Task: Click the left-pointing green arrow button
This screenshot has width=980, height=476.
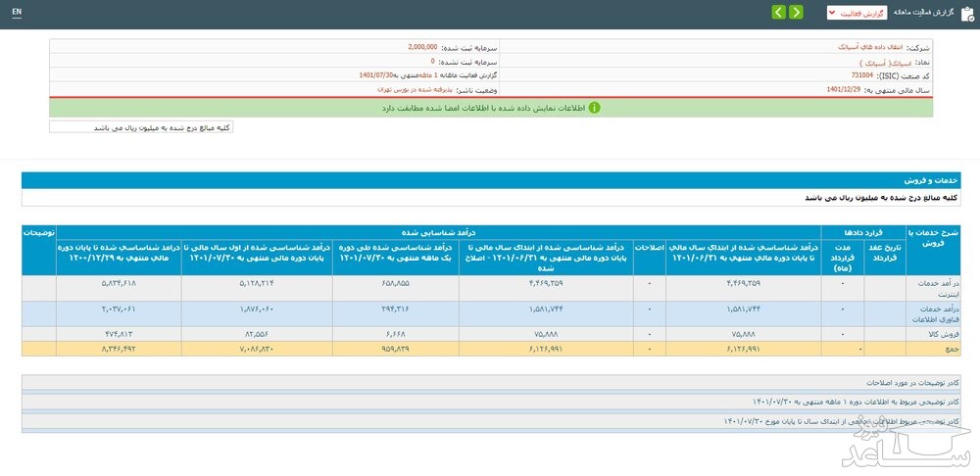Action: coord(778,13)
